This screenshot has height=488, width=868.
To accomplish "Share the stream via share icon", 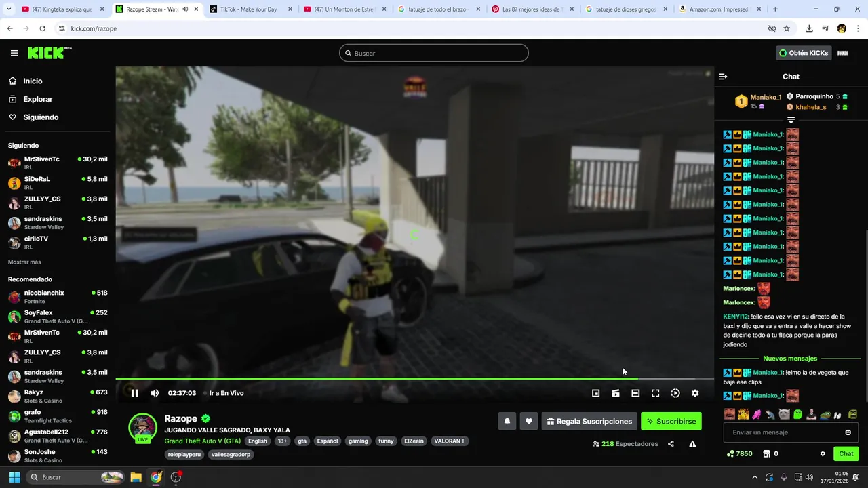I will point(671,444).
